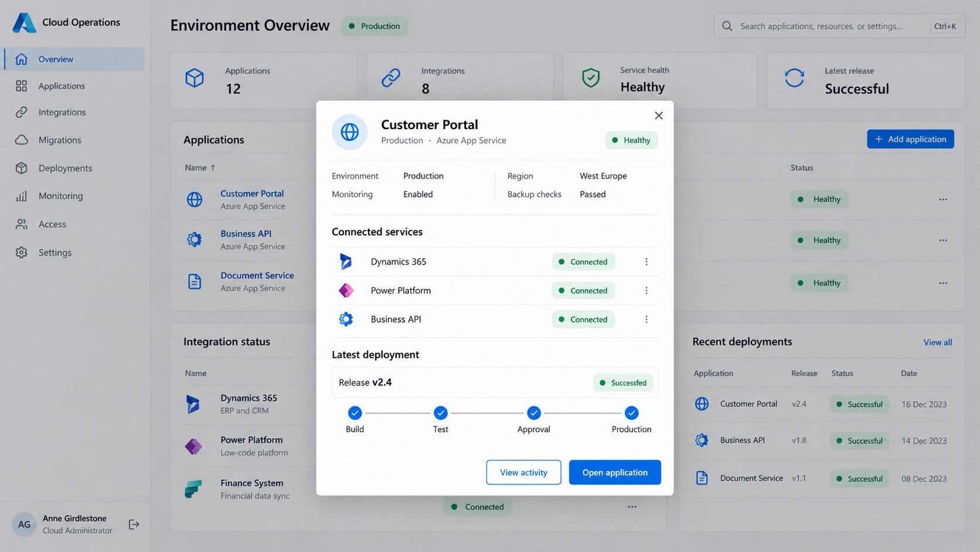Image resolution: width=980 pixels, height=552 pixels.
Task: Open Business API link in Applications list
Action: click(x=246, y=233)
